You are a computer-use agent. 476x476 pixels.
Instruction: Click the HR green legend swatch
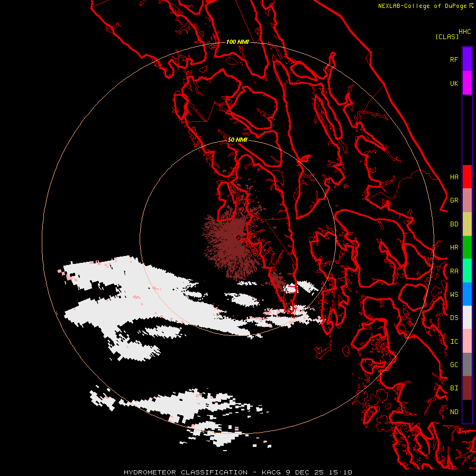click(x=467, y=247)
